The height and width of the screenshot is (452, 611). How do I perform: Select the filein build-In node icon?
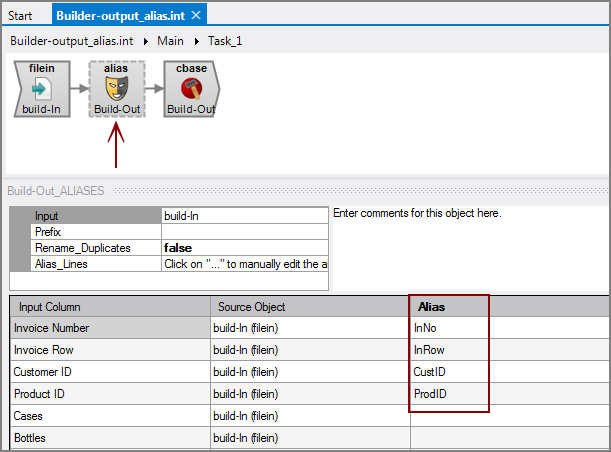click(42, 89)
